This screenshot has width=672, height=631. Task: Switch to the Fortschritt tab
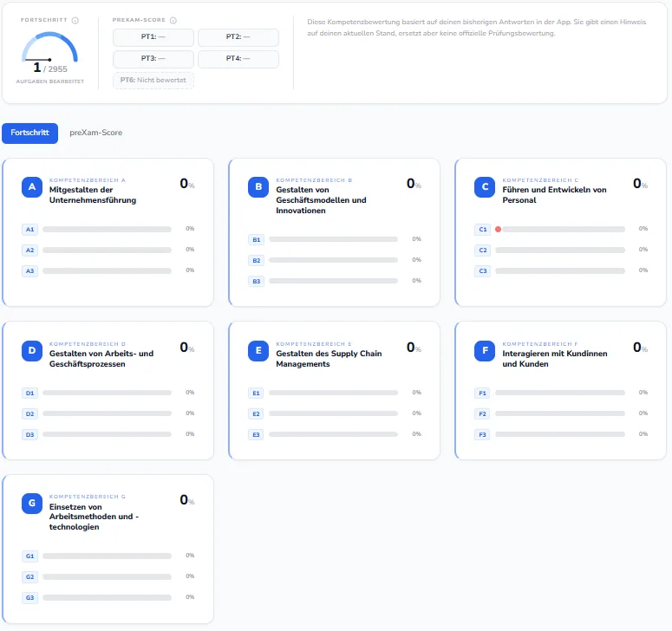click(x=29, y=133)
